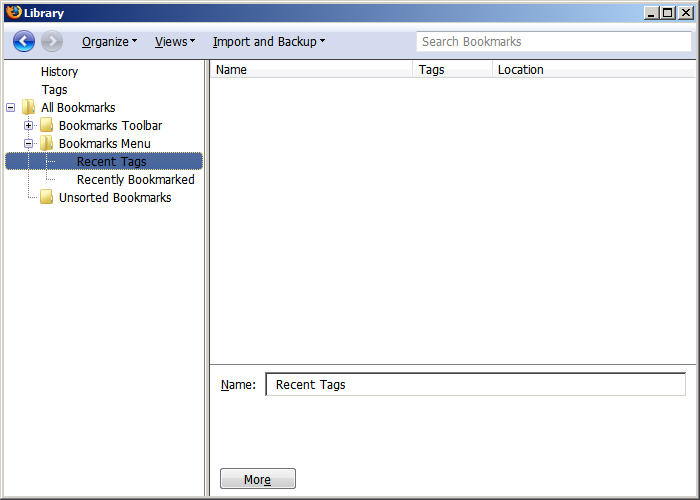Click the blue Back arrow button

coord(24,42)
